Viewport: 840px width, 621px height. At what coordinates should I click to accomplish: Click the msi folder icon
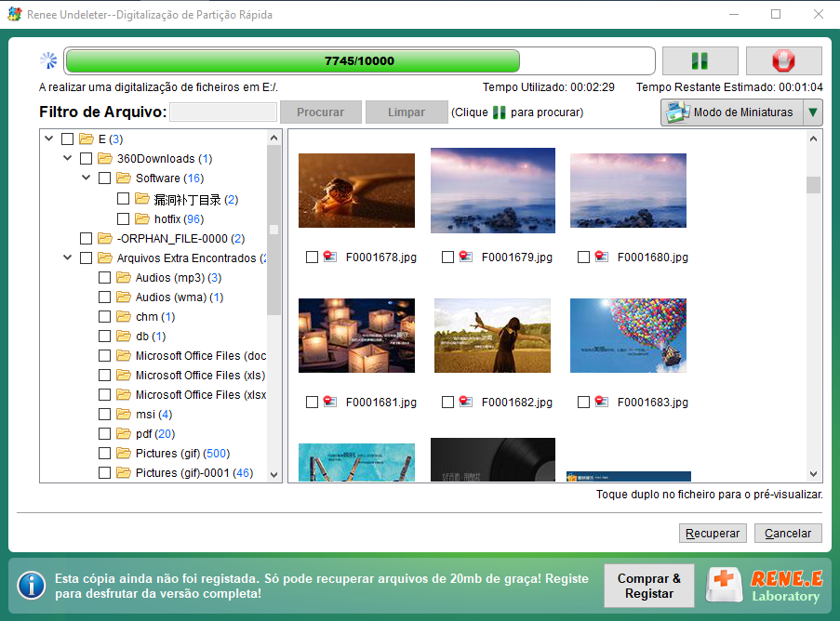pyautogui.click(x=124, y=415)
